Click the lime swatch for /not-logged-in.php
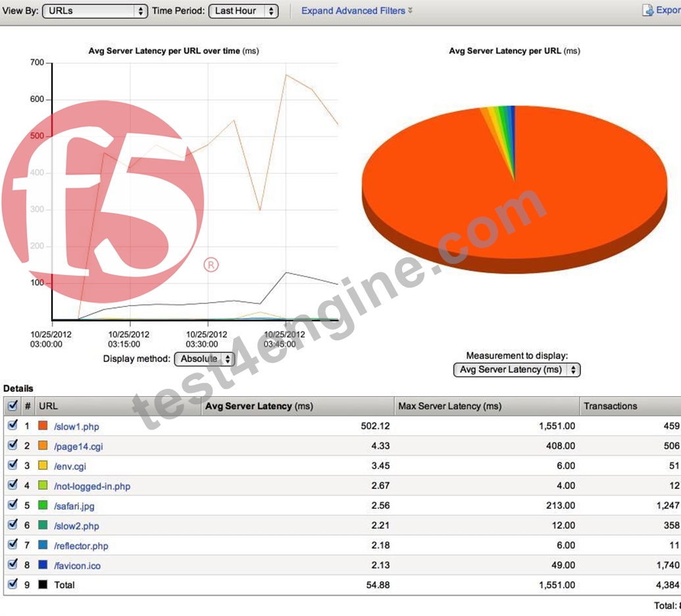The height and width of the screenshot is (616, 681). (x=43, y=485)
